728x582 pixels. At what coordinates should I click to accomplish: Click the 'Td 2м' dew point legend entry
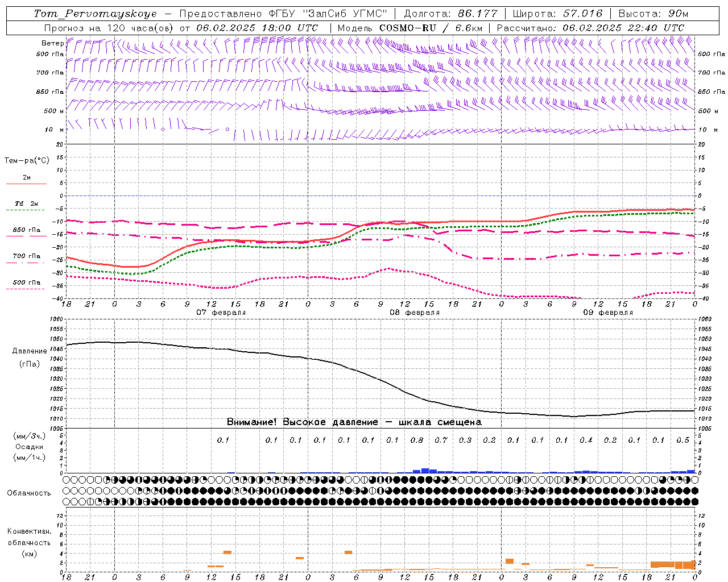tap(27, 203)
